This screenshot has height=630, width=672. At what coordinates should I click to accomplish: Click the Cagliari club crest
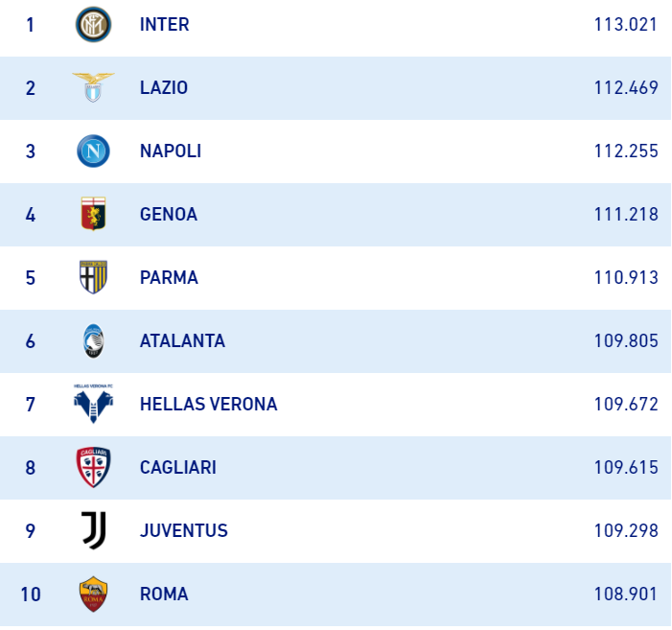click(x=93, y=467)
